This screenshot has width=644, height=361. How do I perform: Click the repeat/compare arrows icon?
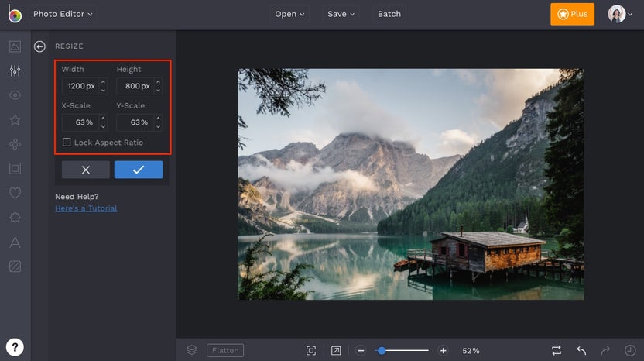[x=557, y=350]
